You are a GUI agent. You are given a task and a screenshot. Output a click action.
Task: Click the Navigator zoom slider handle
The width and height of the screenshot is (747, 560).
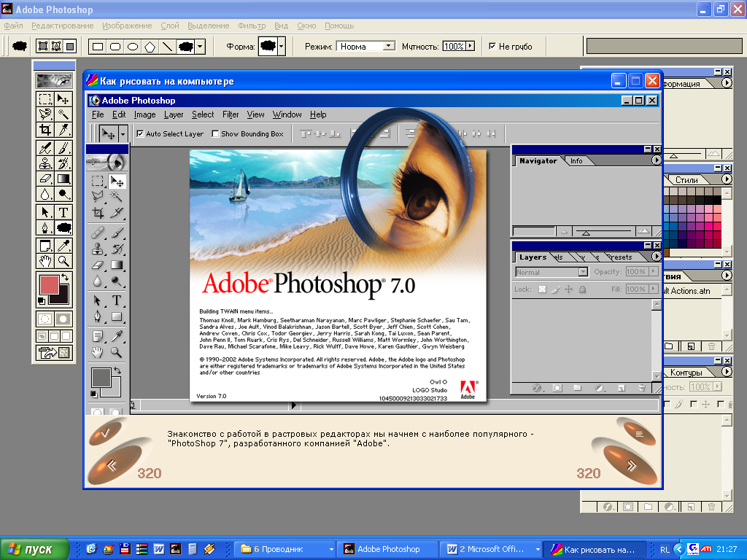586,233
